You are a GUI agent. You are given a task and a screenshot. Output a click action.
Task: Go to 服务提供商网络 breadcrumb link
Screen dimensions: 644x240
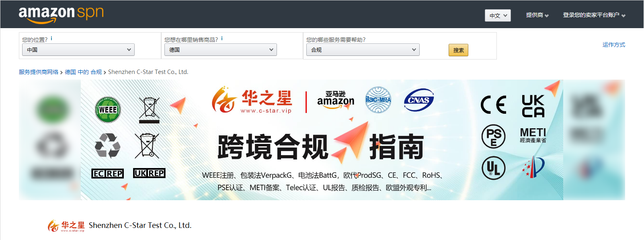point(39,72)
